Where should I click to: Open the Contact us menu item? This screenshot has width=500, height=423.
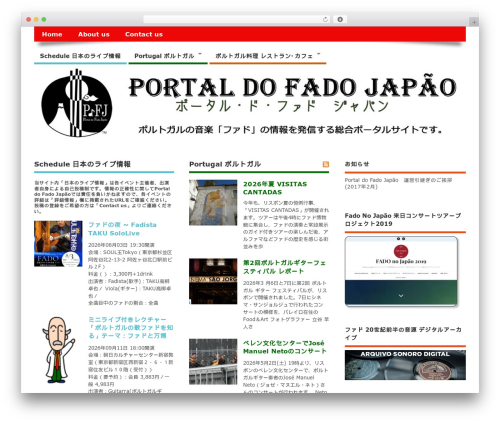point(144,34)
